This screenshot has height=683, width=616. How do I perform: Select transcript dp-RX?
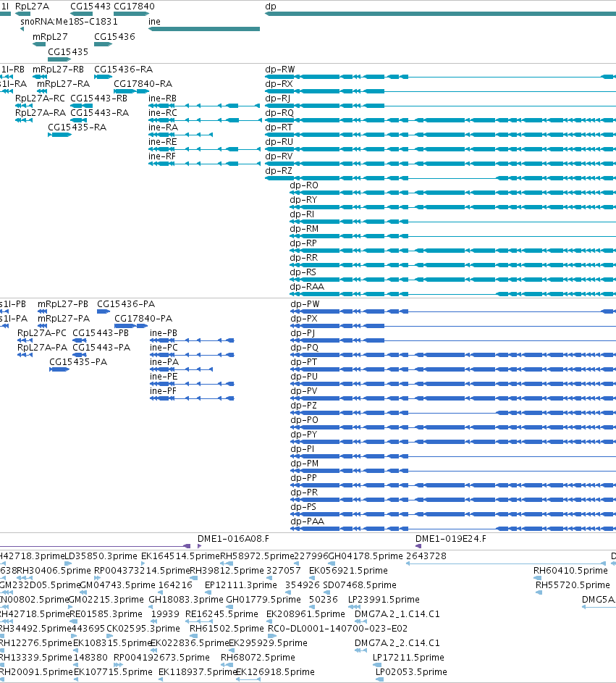point(279,83)
